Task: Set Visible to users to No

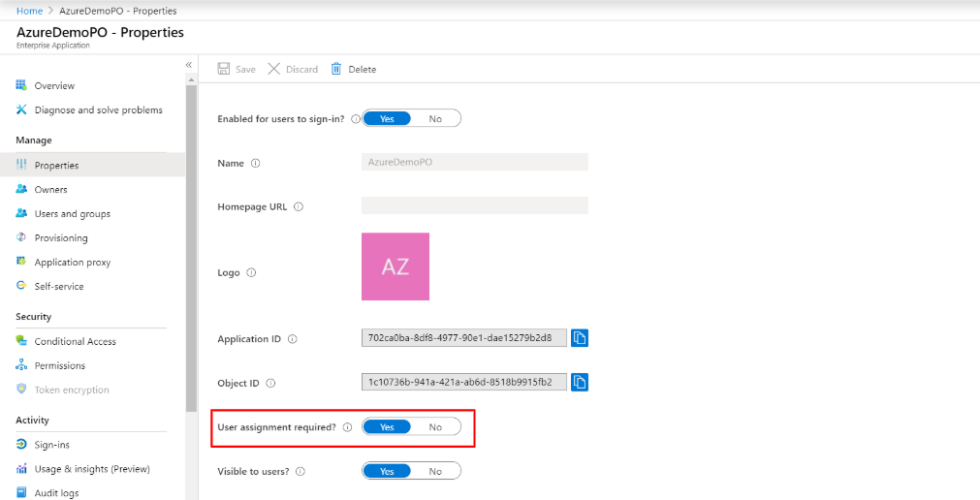Action: (435, 472)
